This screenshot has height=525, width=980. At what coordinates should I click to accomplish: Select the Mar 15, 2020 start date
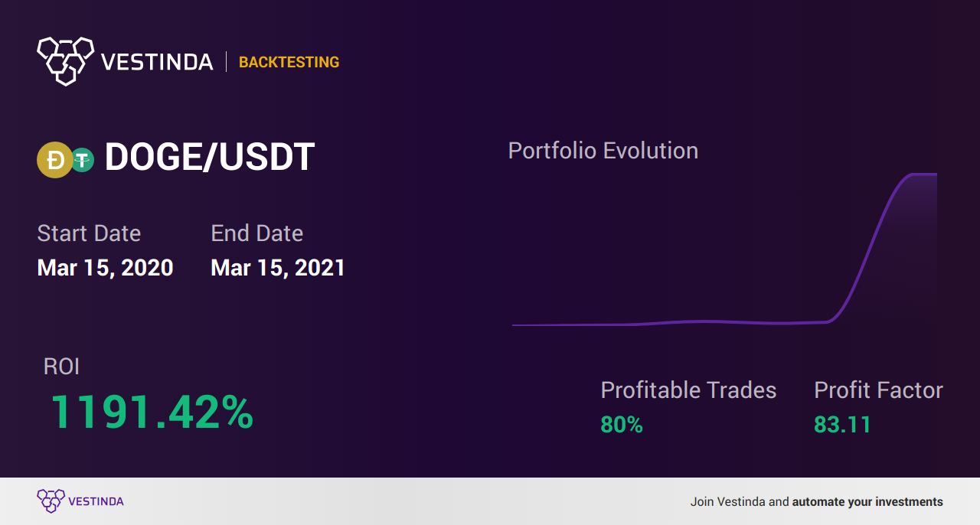click(105, 268)
